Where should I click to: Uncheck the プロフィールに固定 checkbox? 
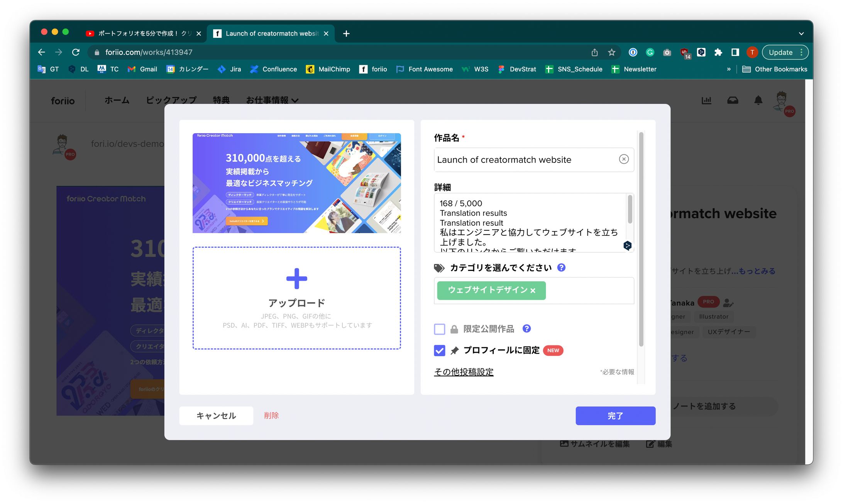[439, 350]
